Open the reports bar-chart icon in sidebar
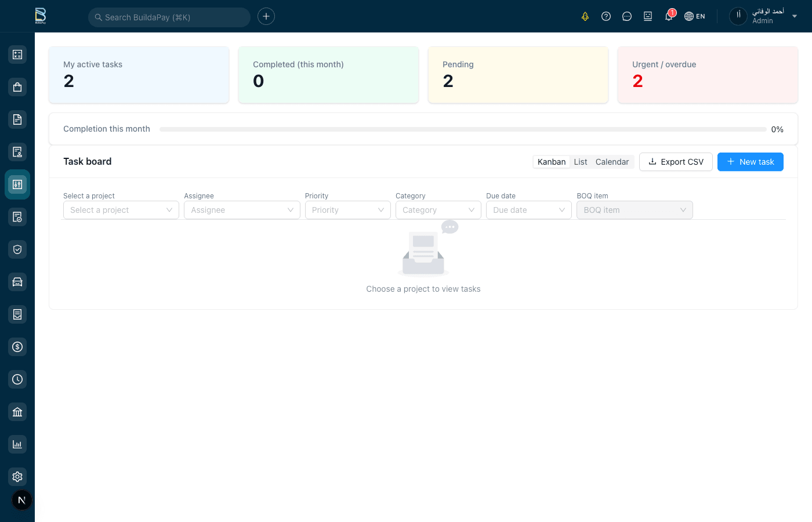 tap(17, 444)
